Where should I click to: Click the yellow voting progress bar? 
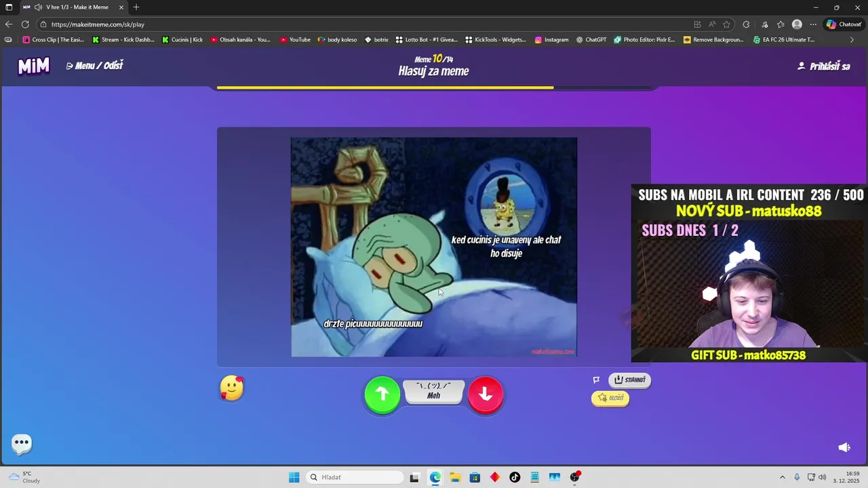point(385,87)
